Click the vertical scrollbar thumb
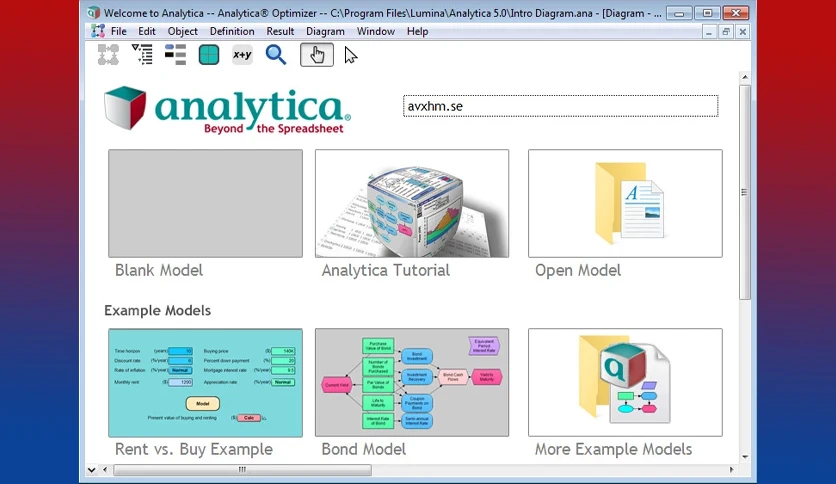The height and width of the screenshot is (484, 836). (x=745, y=192)
